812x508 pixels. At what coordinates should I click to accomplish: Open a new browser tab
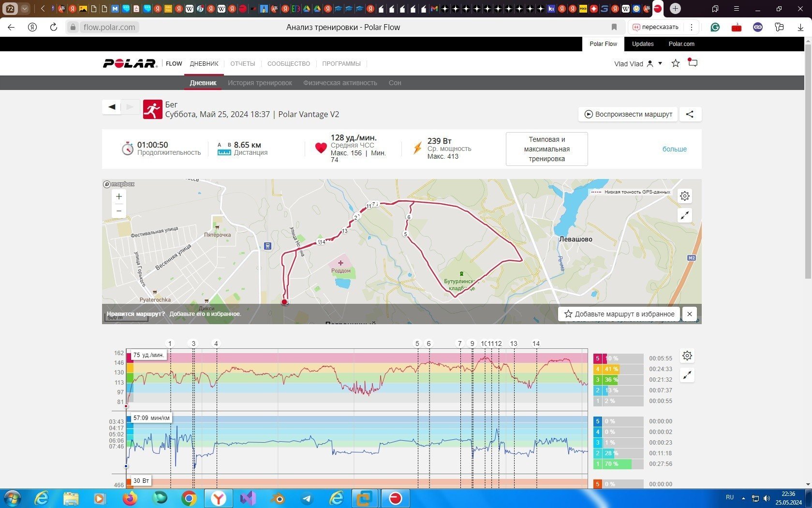point(676,8)
